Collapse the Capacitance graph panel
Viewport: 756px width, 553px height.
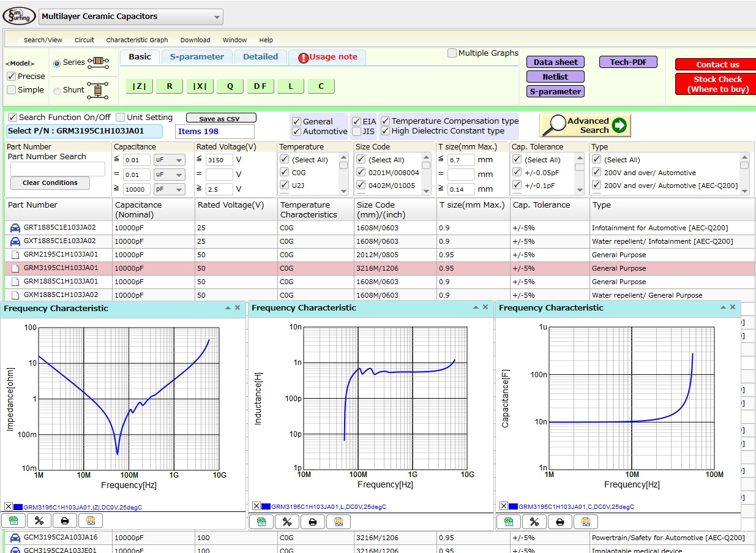pyautogui.click(x=723, y=308)
